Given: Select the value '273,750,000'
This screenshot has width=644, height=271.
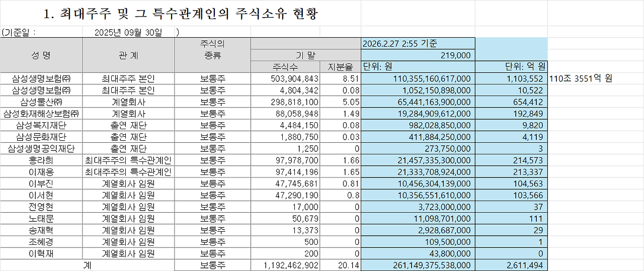Looking at the screenshot, I should point(418,148).
